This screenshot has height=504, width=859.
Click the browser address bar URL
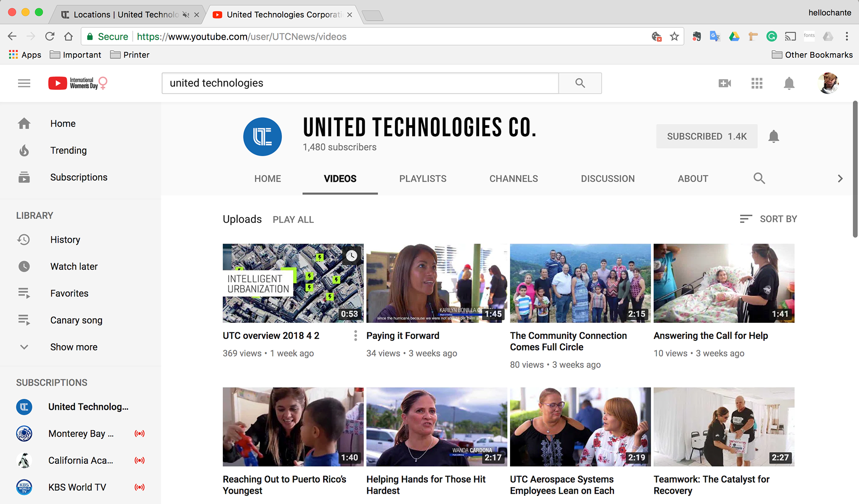[x=242, y=37]
